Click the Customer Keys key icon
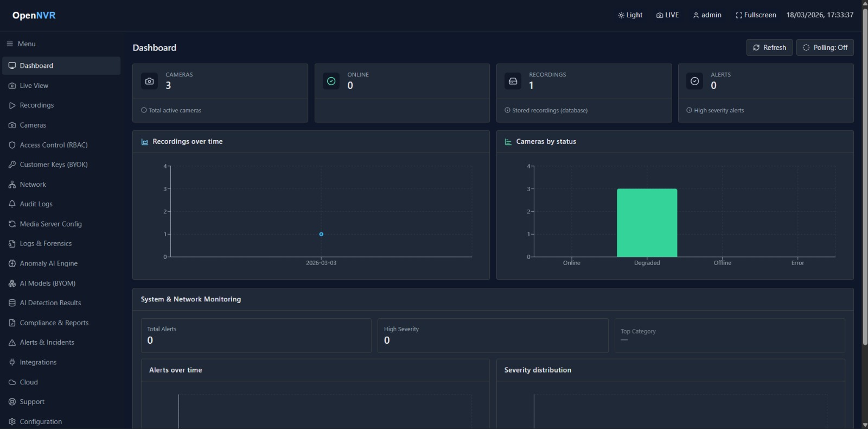 [x=12, y=165]
